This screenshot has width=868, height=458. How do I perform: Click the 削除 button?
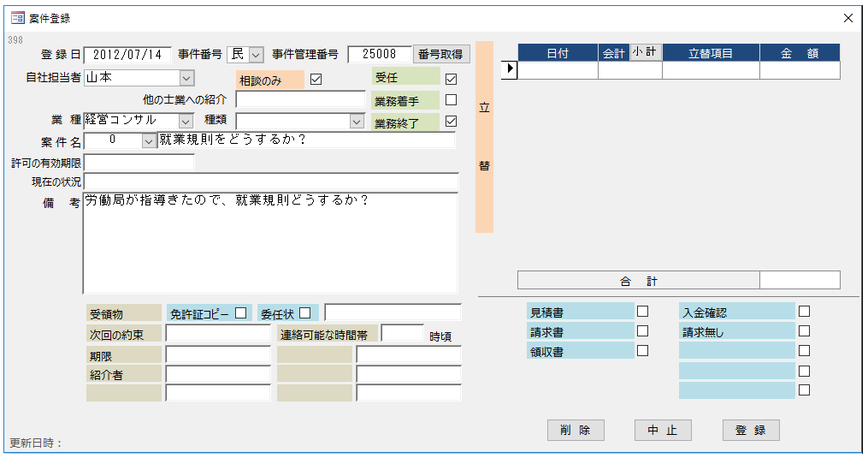(x=576, y=431)
